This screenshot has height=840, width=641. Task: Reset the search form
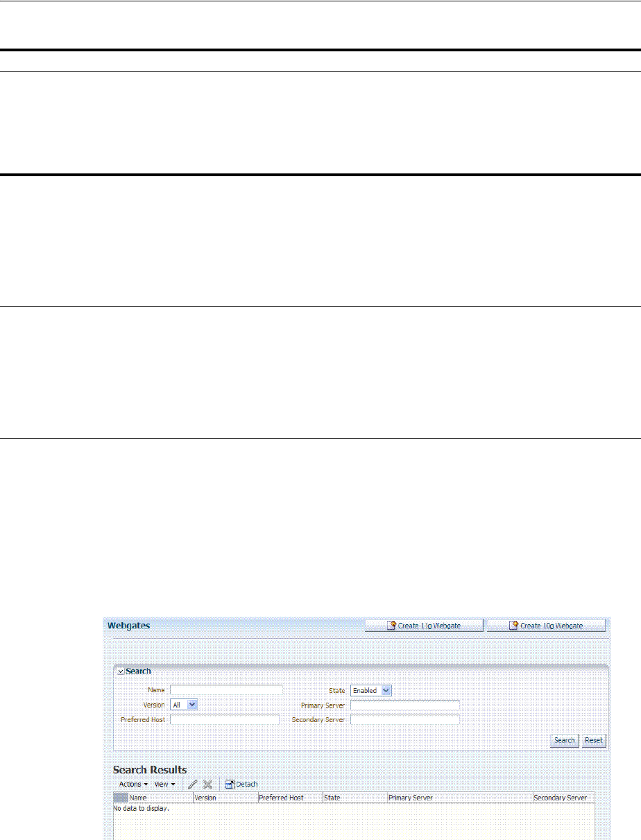(x=594, y=740)
